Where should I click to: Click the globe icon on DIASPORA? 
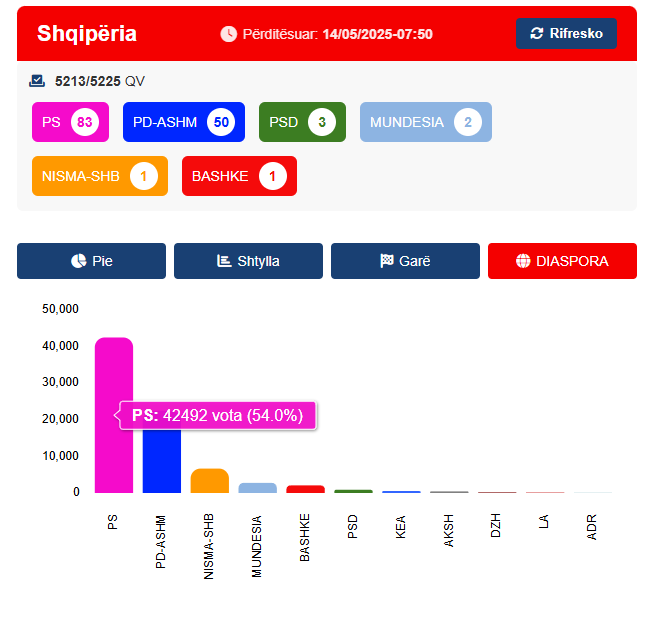pyautogui.click(x=523, y=261)
